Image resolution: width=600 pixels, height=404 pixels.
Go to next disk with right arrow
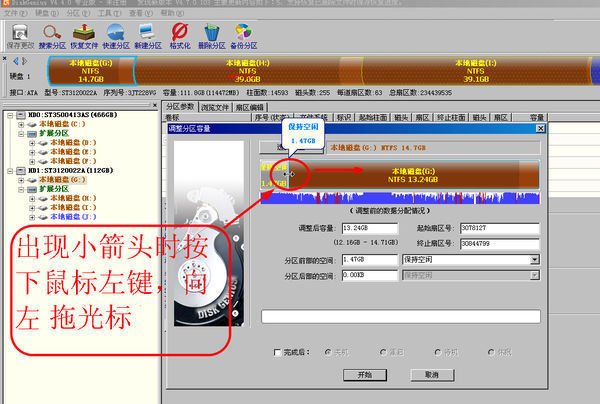[24, 61]
